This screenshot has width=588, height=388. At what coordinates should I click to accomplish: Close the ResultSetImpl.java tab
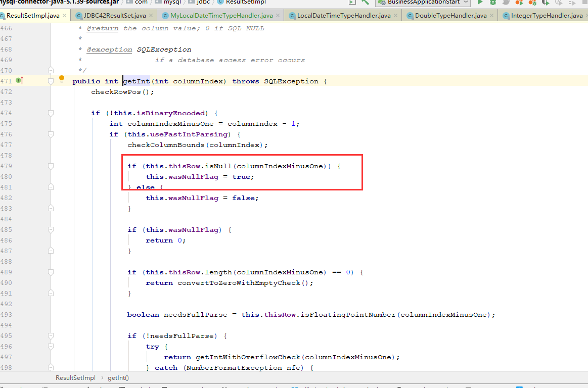(65, 16)
